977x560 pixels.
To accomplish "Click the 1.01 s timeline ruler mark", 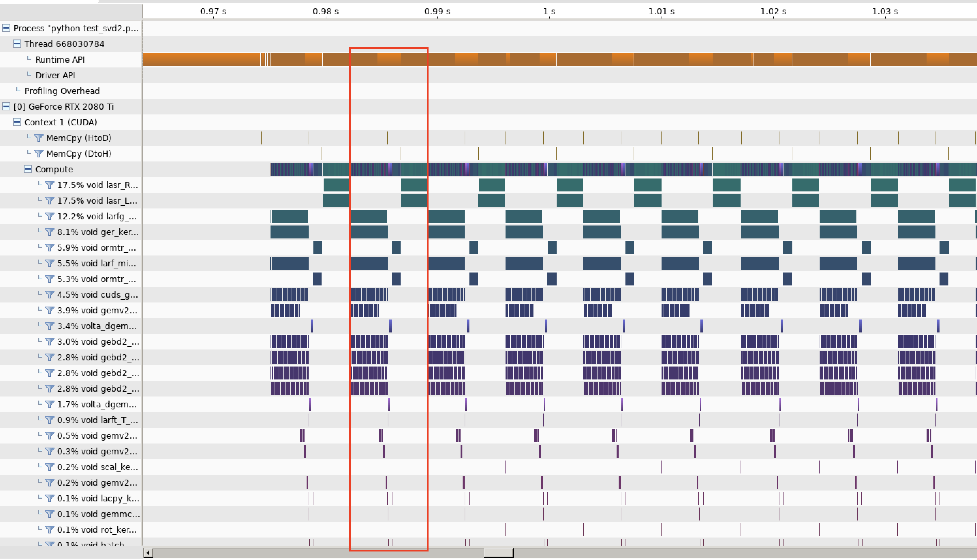I will (x=661, y=12).
